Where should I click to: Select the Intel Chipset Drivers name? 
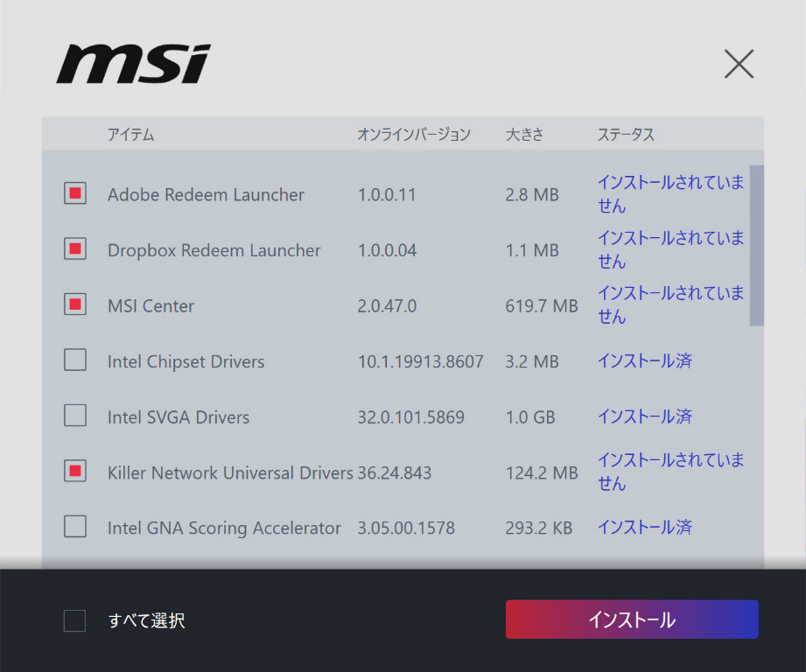coord(186,361)
